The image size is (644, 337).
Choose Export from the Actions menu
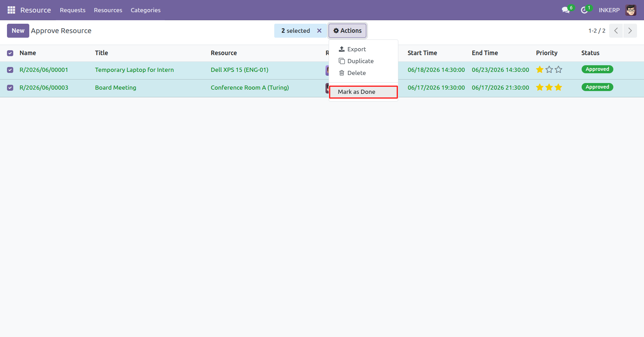pos(363,49)
